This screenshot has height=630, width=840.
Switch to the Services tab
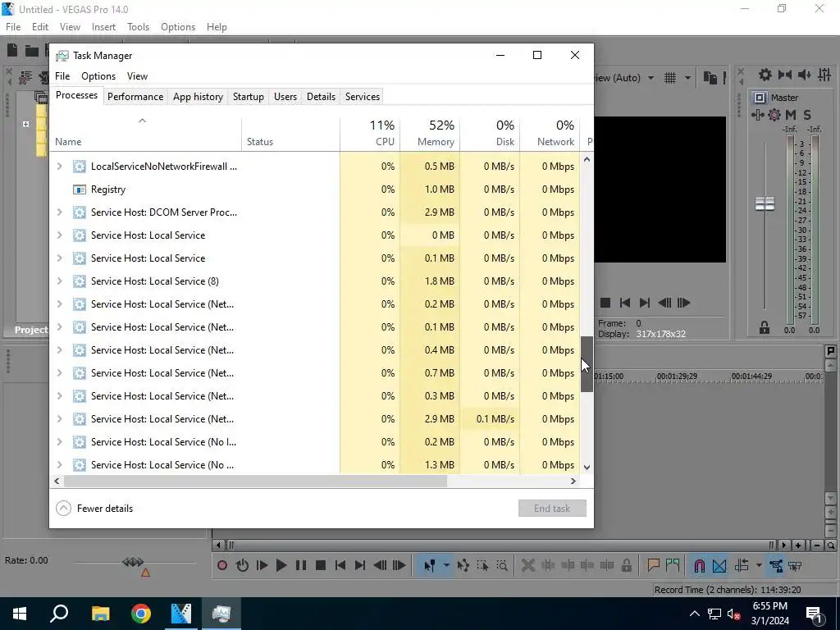click(362, 97)
